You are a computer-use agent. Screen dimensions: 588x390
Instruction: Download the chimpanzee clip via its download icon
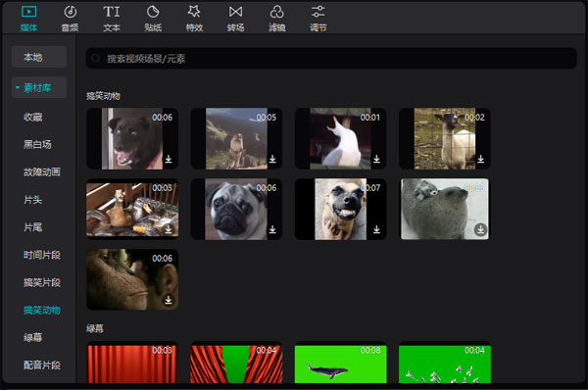[169, 300]
